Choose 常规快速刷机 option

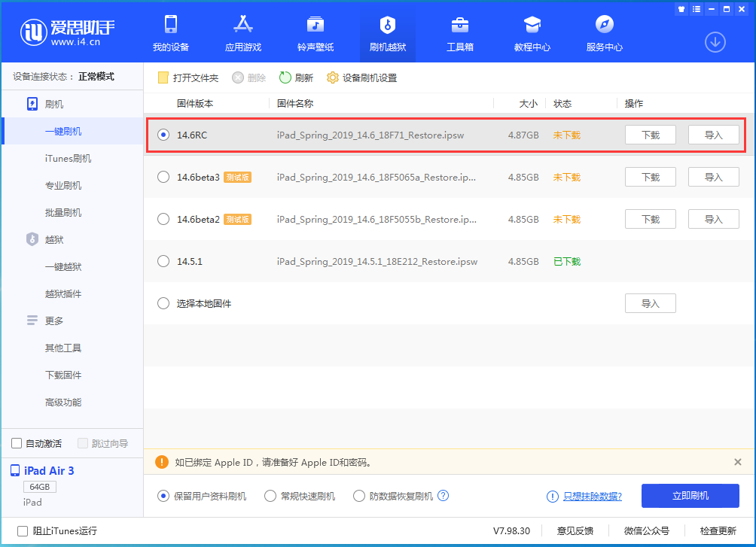270,496
